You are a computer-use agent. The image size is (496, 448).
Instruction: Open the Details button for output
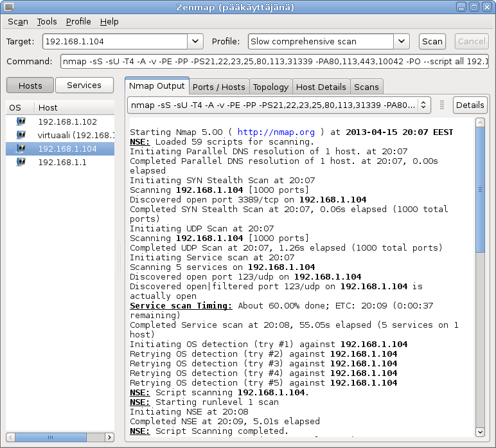(x=470, y=105)
